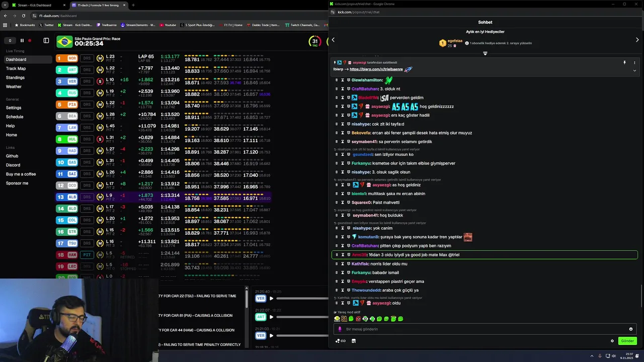The height and width of the screenshot is (362, 644).
Task: Open the chat shop icon
Action: point(354,341)
